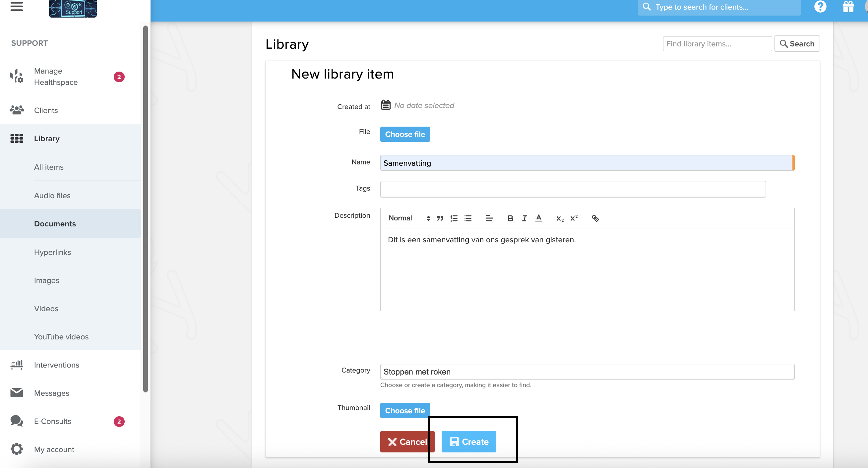Click the Clients people icon
This screenshot has height=468, width=868.
click(17, 110)
